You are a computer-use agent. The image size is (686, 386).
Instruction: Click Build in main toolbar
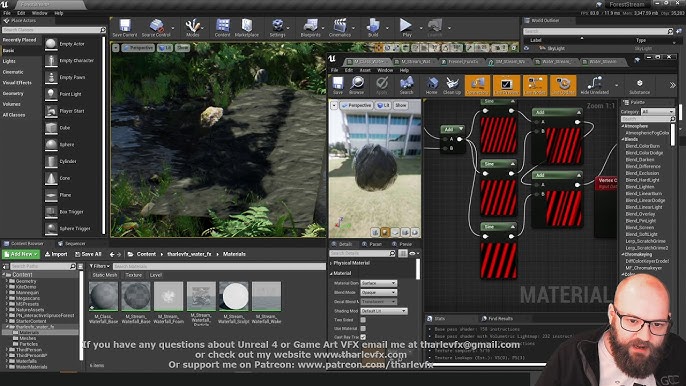[373, 28]
